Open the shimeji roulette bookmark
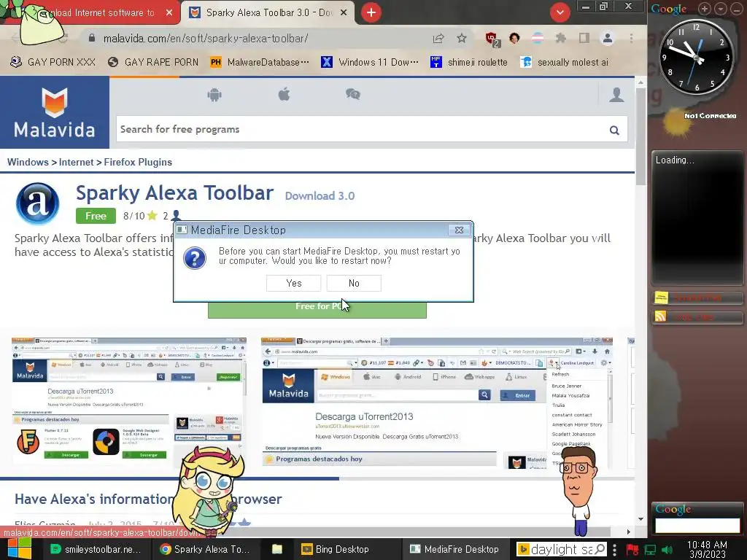The width and height of the screenshot is (747, 560). (x=469, y=63)
